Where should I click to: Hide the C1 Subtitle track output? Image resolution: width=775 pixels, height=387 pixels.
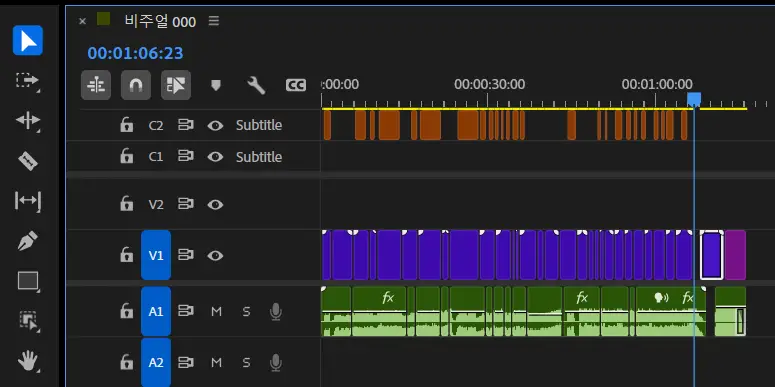215,157
